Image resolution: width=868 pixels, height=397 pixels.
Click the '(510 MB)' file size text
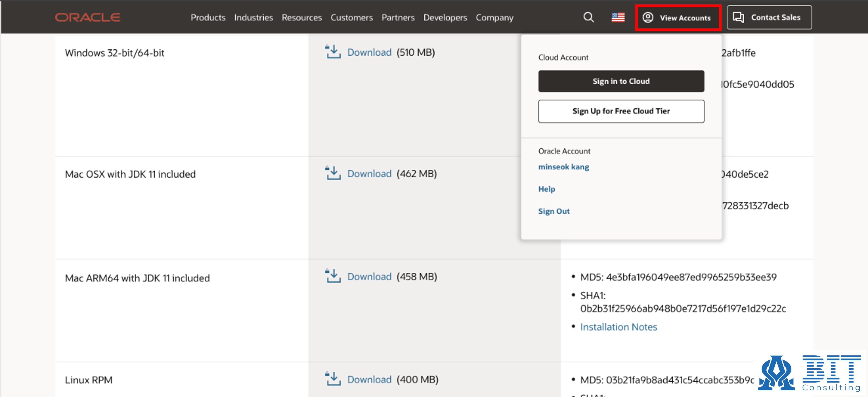[416, 52]
